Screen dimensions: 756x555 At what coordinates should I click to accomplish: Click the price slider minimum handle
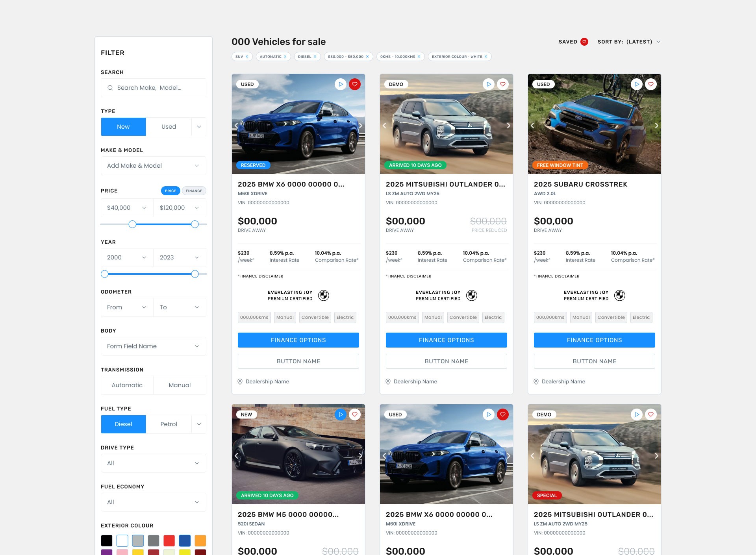(x=132, y=224)
